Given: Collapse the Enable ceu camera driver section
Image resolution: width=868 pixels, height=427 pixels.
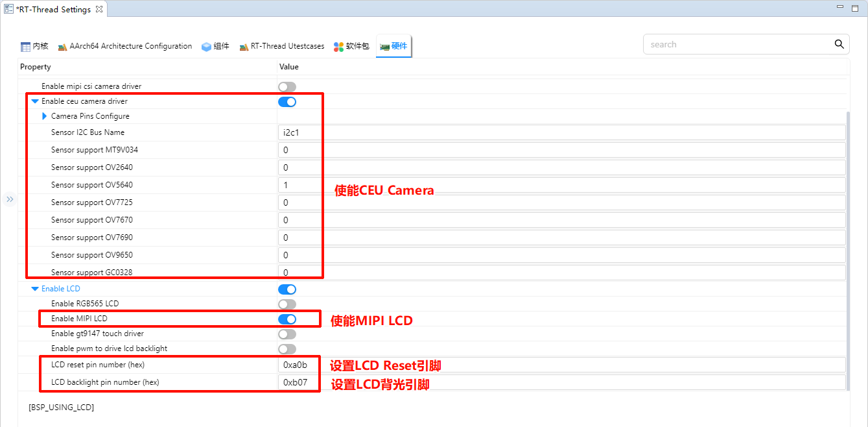Looking at the screenshot, I should coord(35,101).
